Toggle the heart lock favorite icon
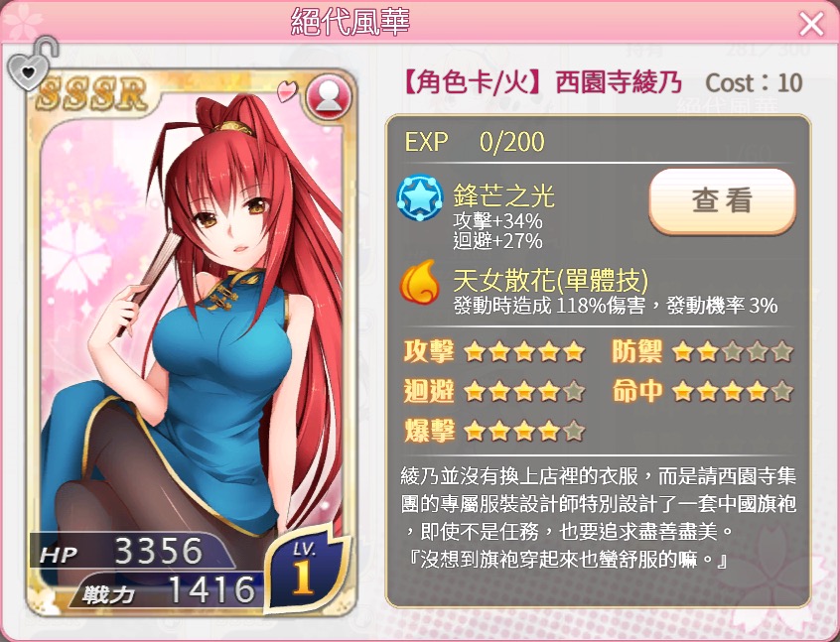This screenshot has height=642, width=840. click(32, 64)
